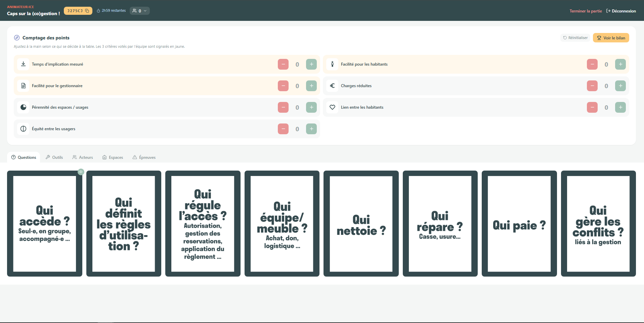Click Équité entre les usagers icon
Viewport: 644px width, 323px height.
pos(23,129)
